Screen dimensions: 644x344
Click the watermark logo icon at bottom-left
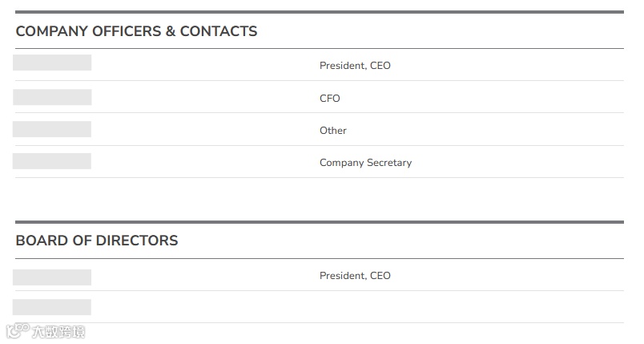(x=18, y=331)
